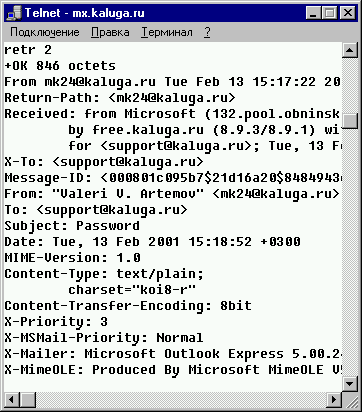The image size is (362, 412).
Task: Click the window resize grip corner
Action: 350,400
